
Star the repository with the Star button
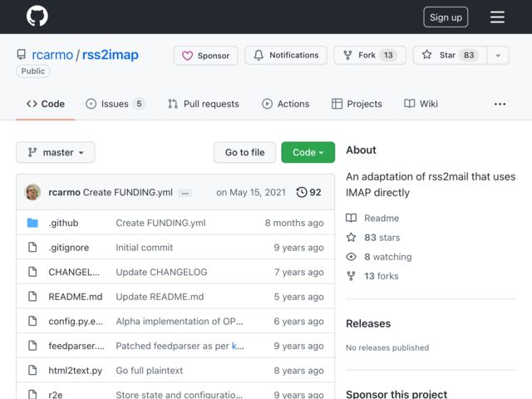pos(451,56)
